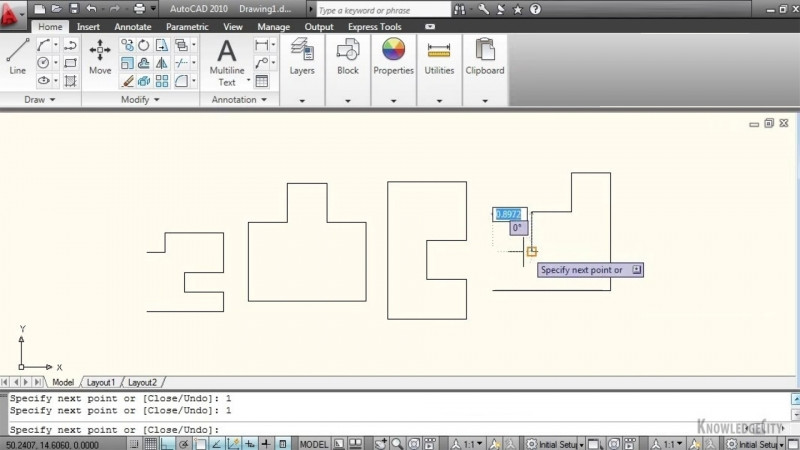The height and width of the screenshot is (450, 800).
Task: Insert Multiline Text
Action: coord(227,62)
